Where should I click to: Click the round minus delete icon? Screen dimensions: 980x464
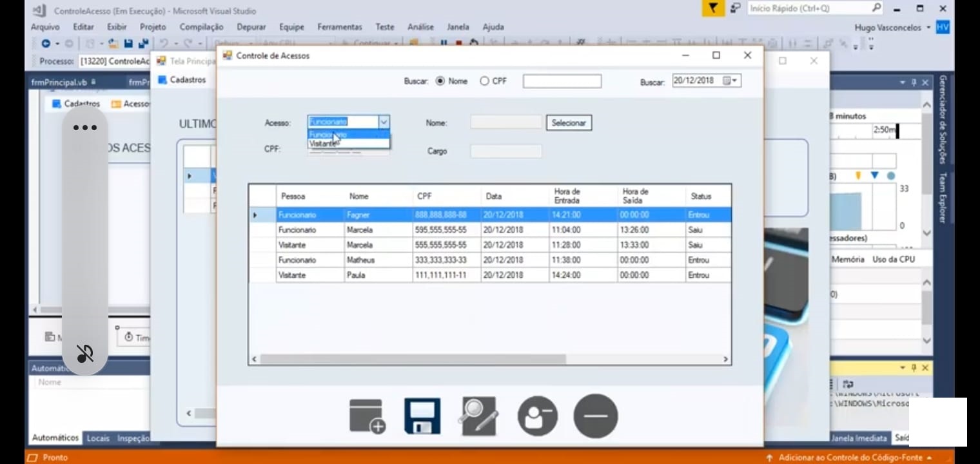pos(595,416)
